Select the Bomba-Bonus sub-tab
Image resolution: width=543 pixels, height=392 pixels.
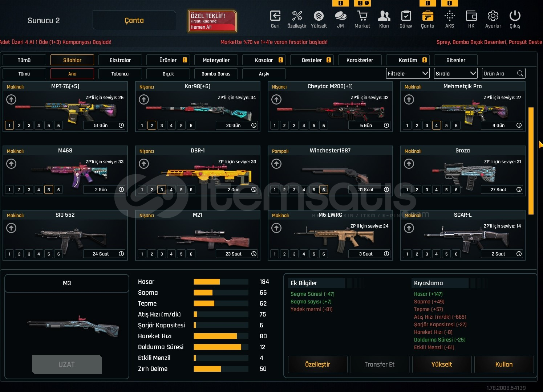click(x=216, y=74)
